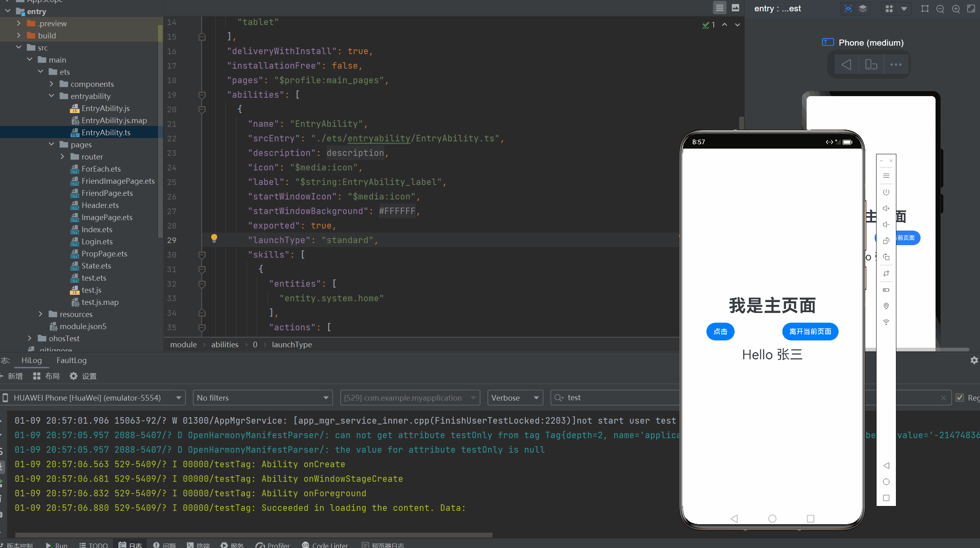Toggle the Regex checkbox in log filter
This screenshot has height=548, width=980.
pyautogui.click(x=960, y=398)
